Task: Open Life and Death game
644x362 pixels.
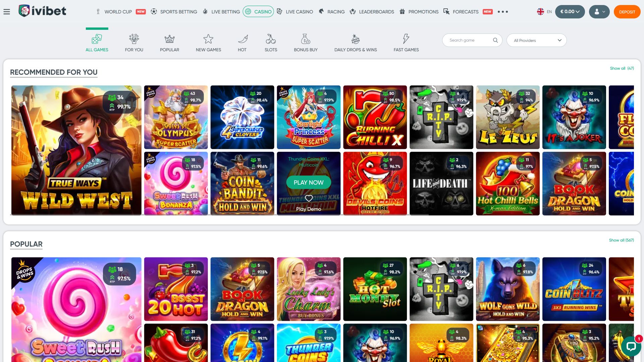Action: click(441, 184)
